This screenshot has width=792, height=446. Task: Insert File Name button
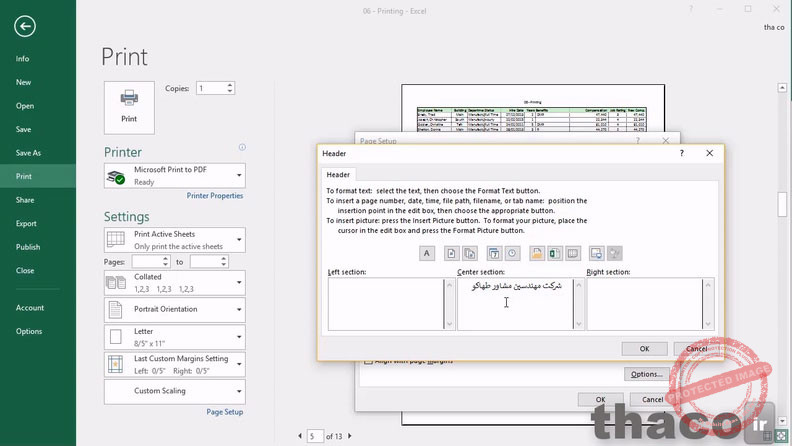[x=555, y=254]
